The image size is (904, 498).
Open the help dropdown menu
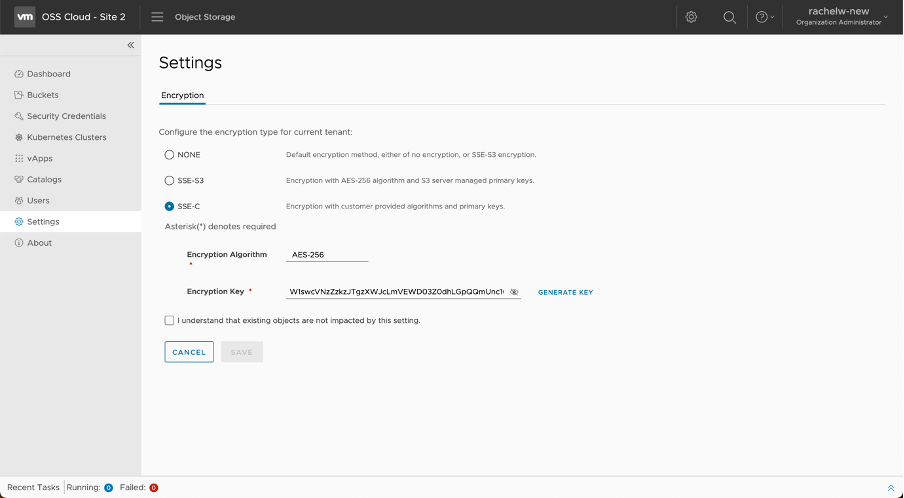click(764, 17)
